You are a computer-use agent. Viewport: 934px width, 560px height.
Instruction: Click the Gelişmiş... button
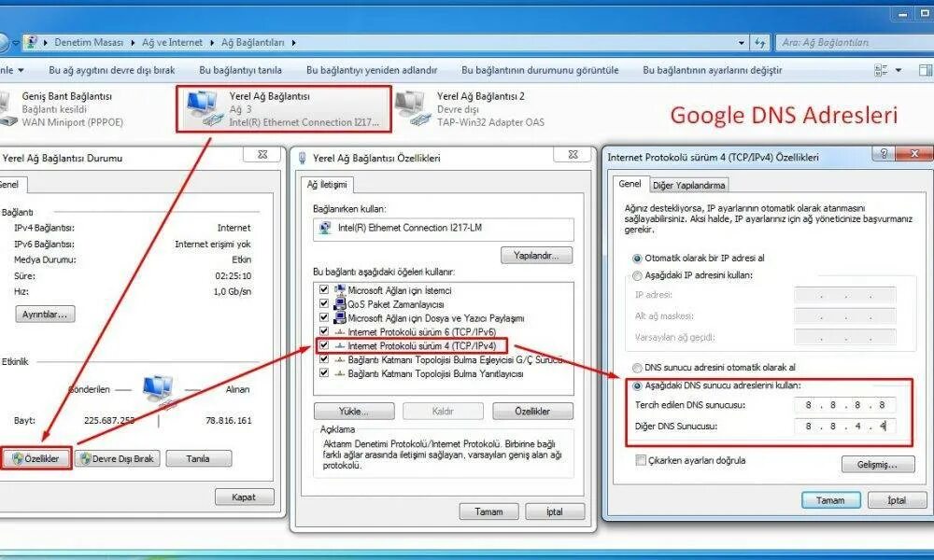[878, 464]
